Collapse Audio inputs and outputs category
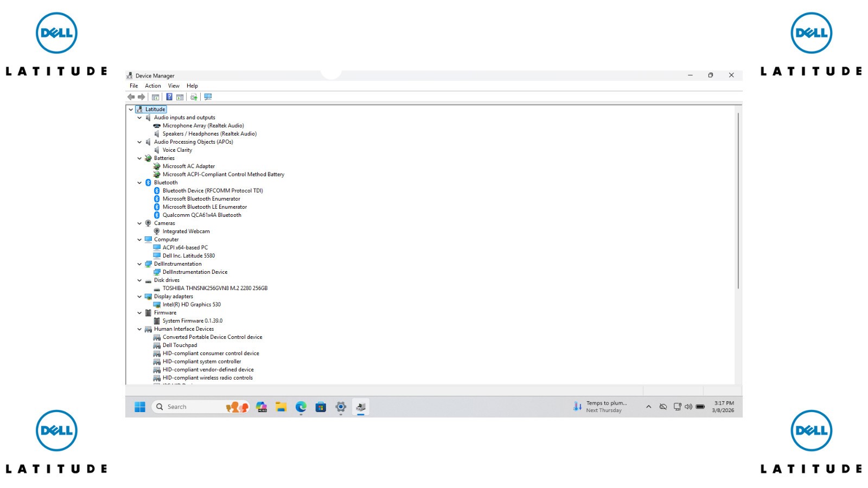Image resolution: width=868 pixels, height=488 pixels. tap(139, 118)
